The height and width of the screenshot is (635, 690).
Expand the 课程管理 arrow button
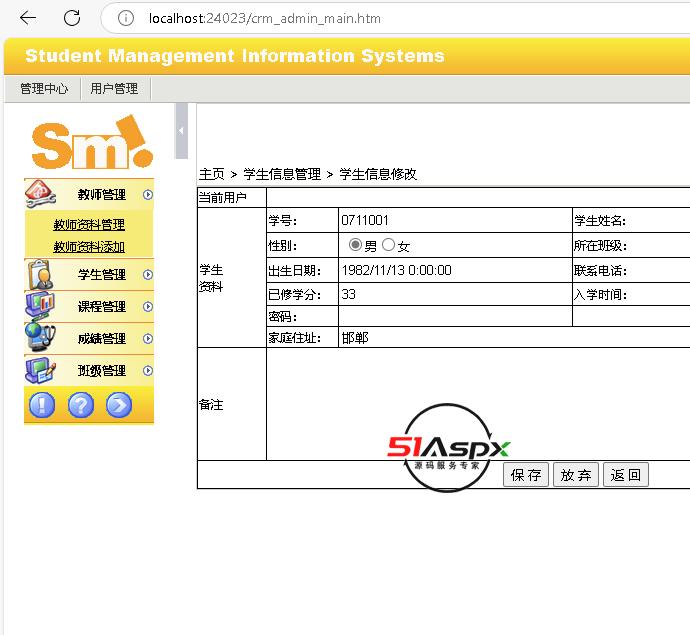(147, 306)
